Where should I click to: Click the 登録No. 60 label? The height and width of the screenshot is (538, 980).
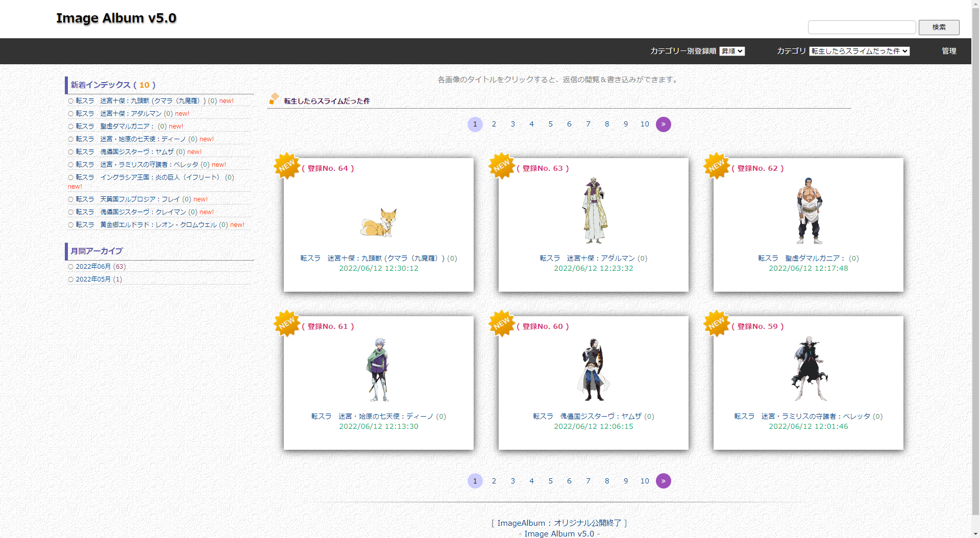click(543, 326)
